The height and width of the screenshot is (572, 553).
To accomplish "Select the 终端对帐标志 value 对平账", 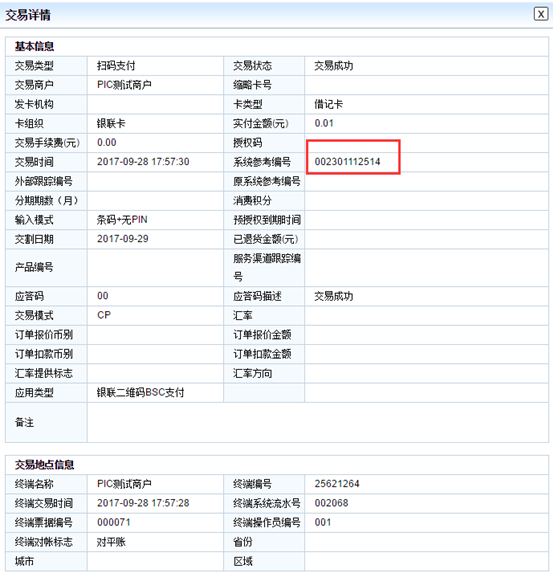I will [x=111, y=542].
